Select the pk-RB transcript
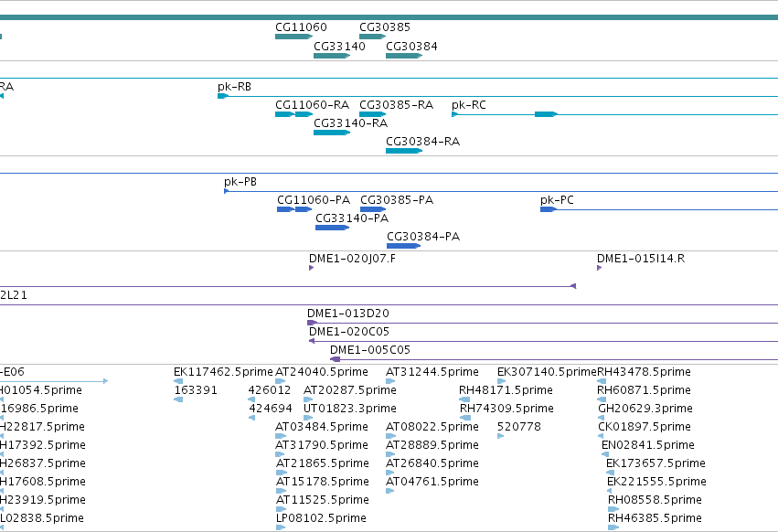This screenshot has width=778, height=532. pos(223,96)
